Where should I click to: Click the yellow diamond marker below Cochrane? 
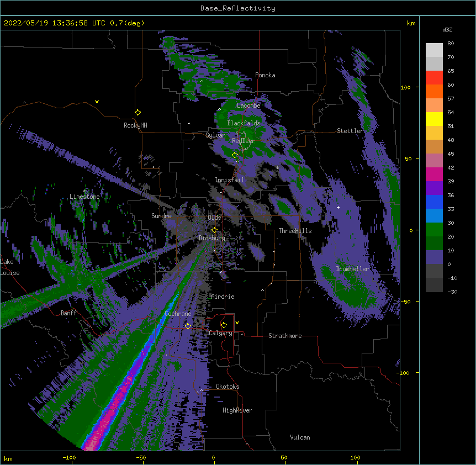(188, 326)
